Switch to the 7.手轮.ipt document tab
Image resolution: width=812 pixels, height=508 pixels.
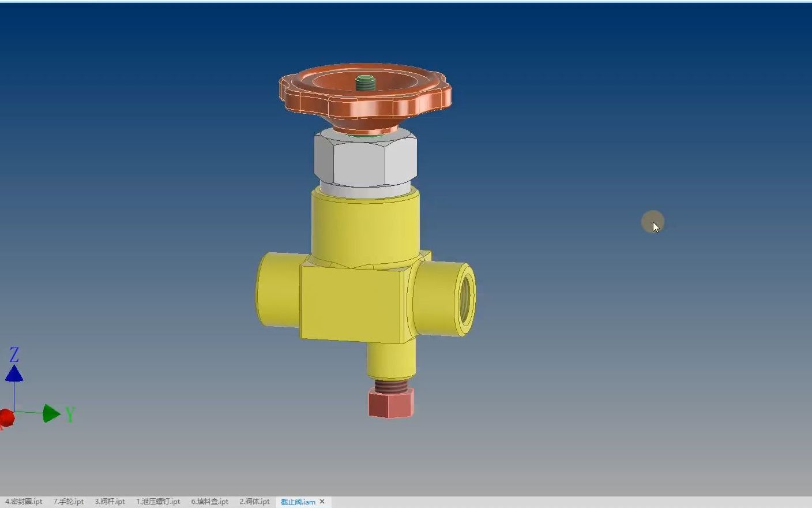coord(69,502)
